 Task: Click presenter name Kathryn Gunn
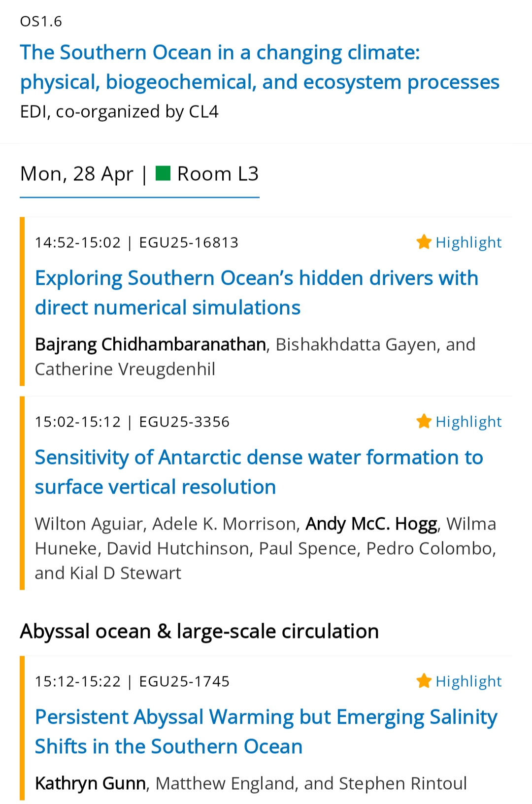tap(90, 783)
